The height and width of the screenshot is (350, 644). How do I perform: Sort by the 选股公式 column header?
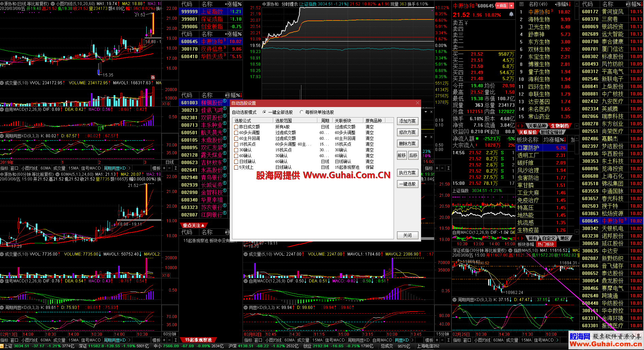point(253,121)
